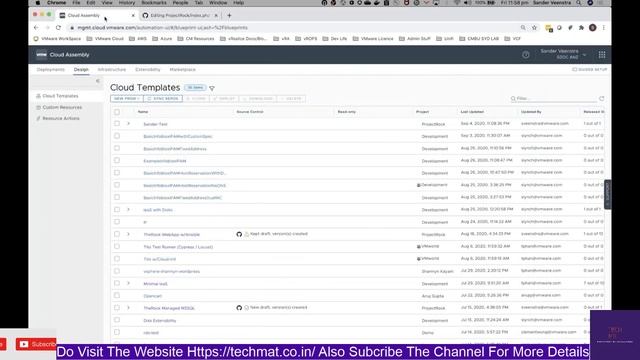This screenshot has height=360, width=640.
Task: Open the History menu in the macOS menu bar
Action: click(127, 3)
